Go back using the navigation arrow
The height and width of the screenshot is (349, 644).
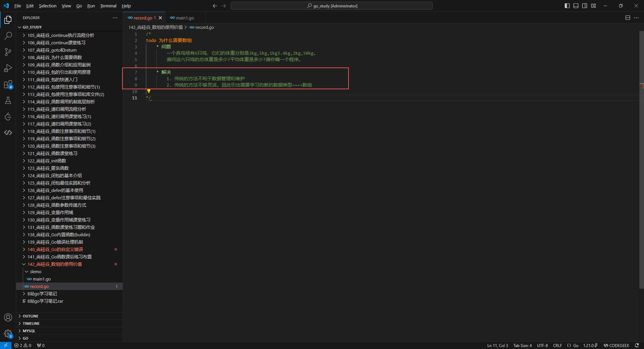pos(215,6)
